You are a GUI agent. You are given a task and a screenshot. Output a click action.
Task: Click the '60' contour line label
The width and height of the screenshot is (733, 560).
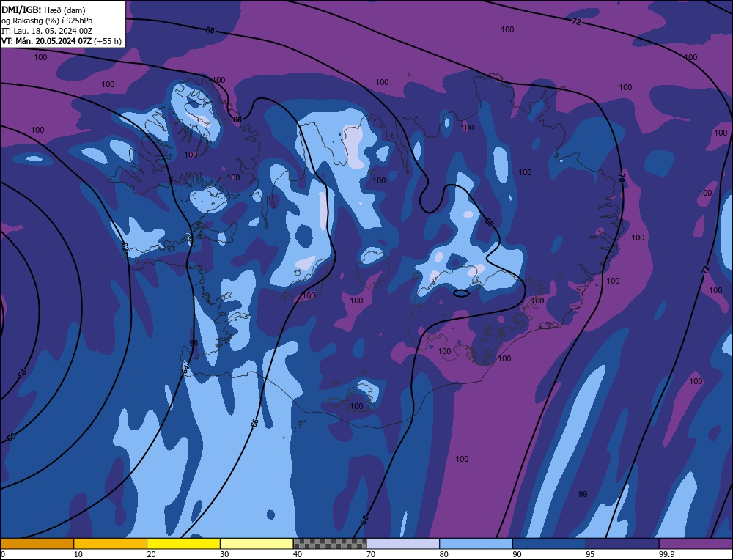pyautogui.click(x=12, y=437)
